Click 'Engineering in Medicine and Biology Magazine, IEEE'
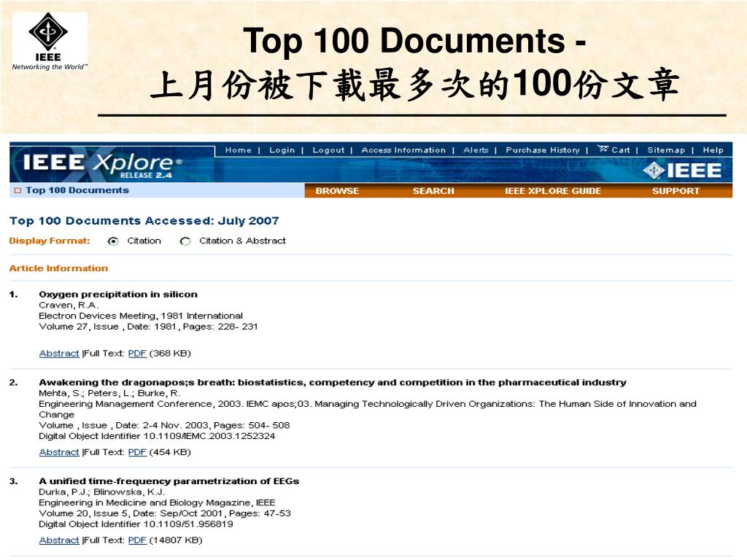This screenshot has width=747, height=560. click(x=158, y=502)
